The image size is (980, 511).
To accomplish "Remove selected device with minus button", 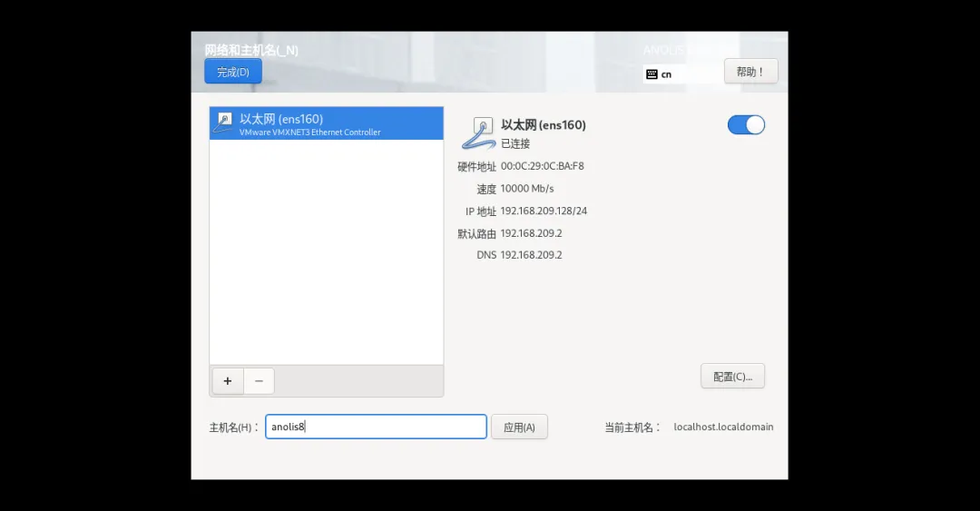I will (259, 381).
